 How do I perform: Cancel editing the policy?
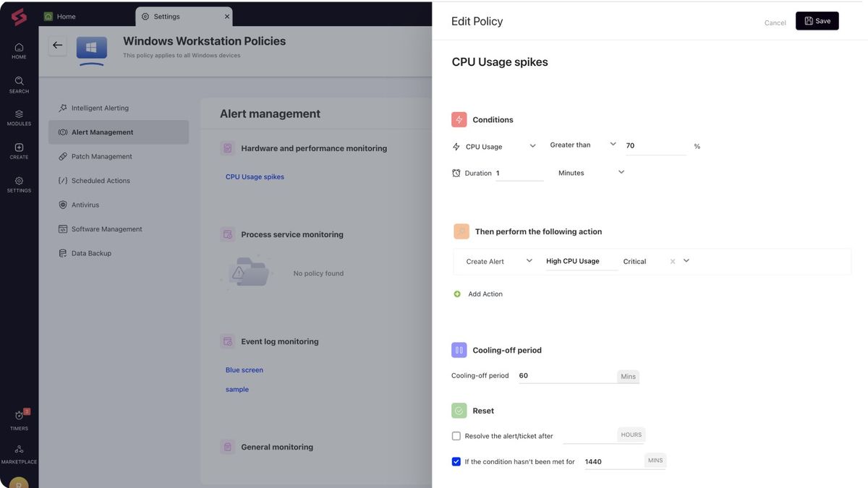[775, 22]
